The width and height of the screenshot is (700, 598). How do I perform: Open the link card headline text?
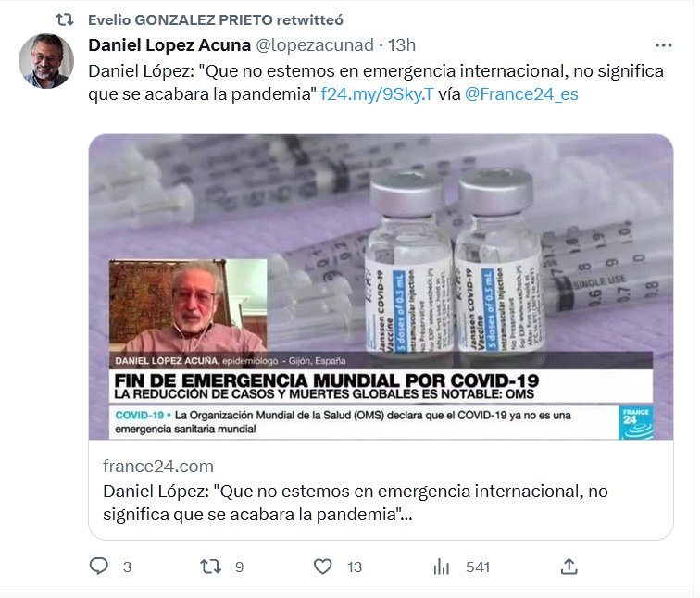coord(356,503)
